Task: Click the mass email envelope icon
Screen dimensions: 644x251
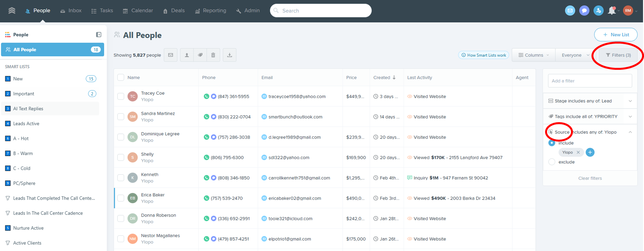Action: 171,55
